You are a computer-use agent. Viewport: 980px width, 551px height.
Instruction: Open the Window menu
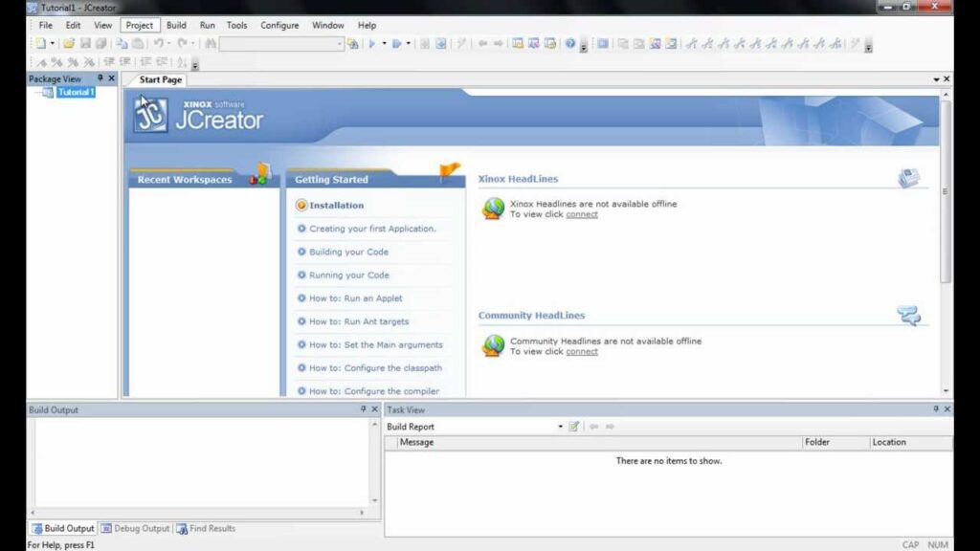pos(327,26)
